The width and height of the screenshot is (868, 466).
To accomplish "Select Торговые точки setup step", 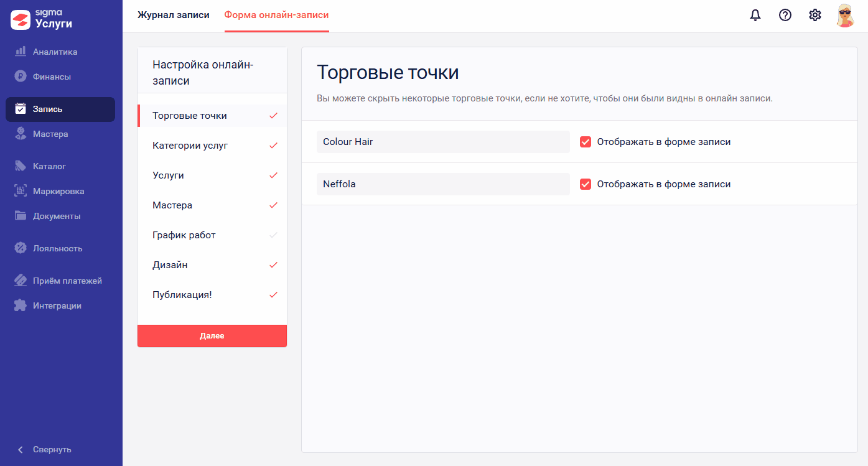I will pos(212,116).
